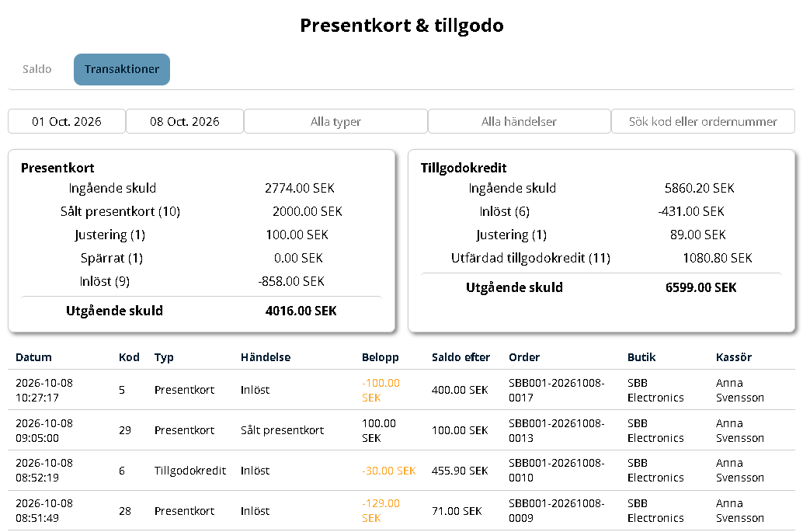Viewport: 803px width, 532px height.
Task: Click the 71.00 SEK balance
Action: [457, 511]
